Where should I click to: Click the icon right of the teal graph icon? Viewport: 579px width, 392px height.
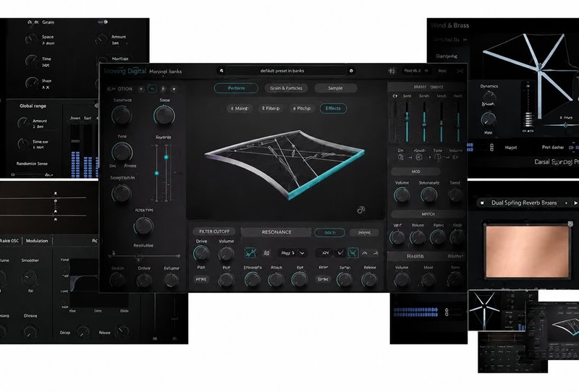coord(266,253)
